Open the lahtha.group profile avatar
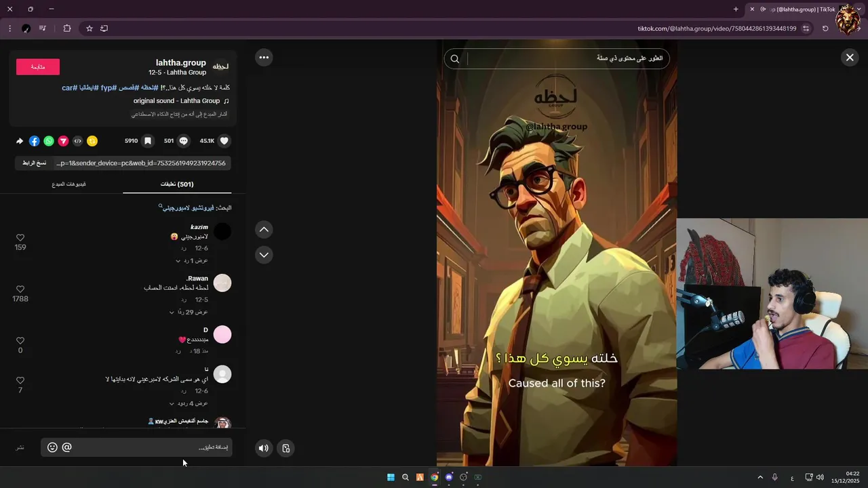The image size is (868, 488). click(221, 66)
